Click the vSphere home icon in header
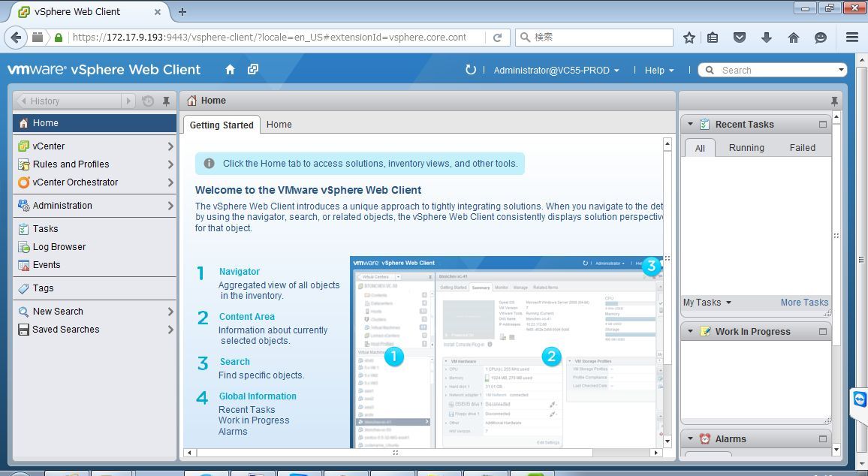Image resolution: width=868 pixels, height=476 pixels. click(x=230, y=70)
